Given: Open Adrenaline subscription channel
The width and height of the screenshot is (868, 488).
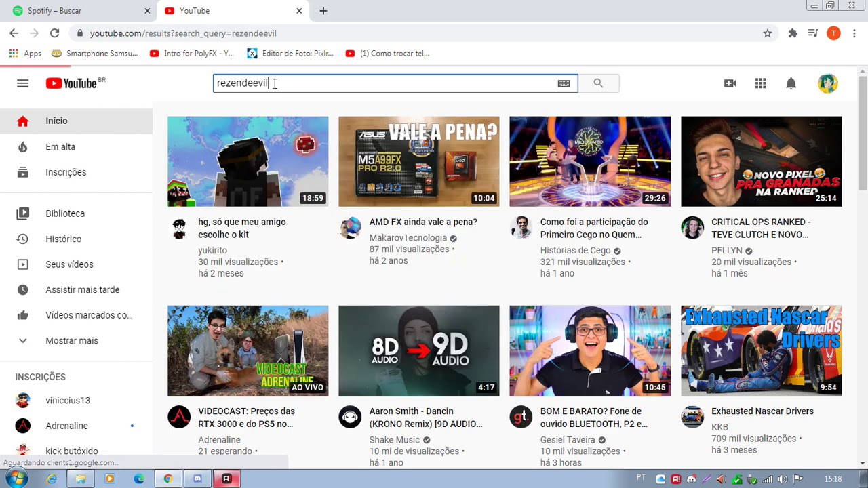Looking at the screenshot, I should point(76,426).
